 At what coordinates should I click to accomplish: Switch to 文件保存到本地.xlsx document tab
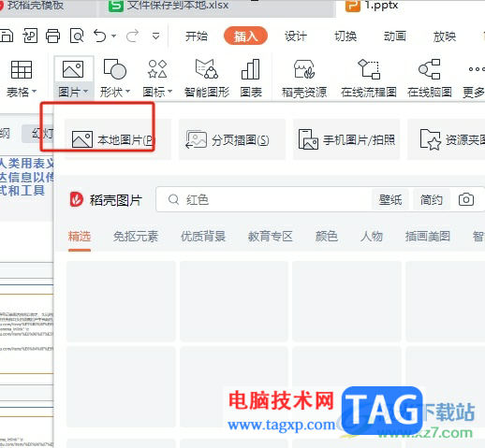[217, 7]
